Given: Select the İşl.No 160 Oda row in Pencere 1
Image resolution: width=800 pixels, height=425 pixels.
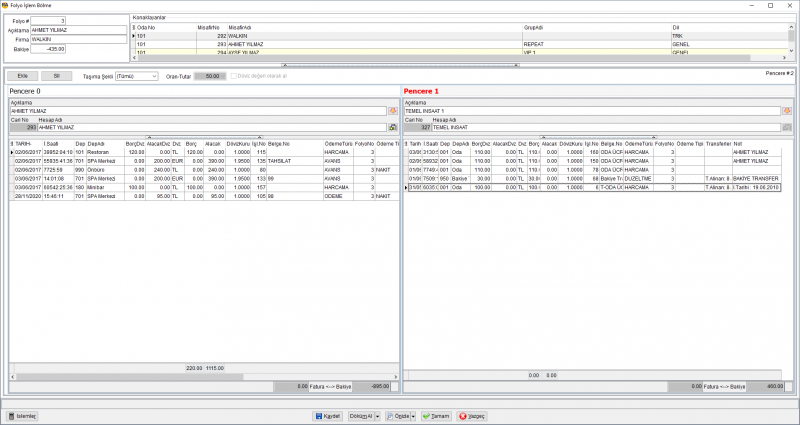Looking at the screenshot, I should point(594,152).
